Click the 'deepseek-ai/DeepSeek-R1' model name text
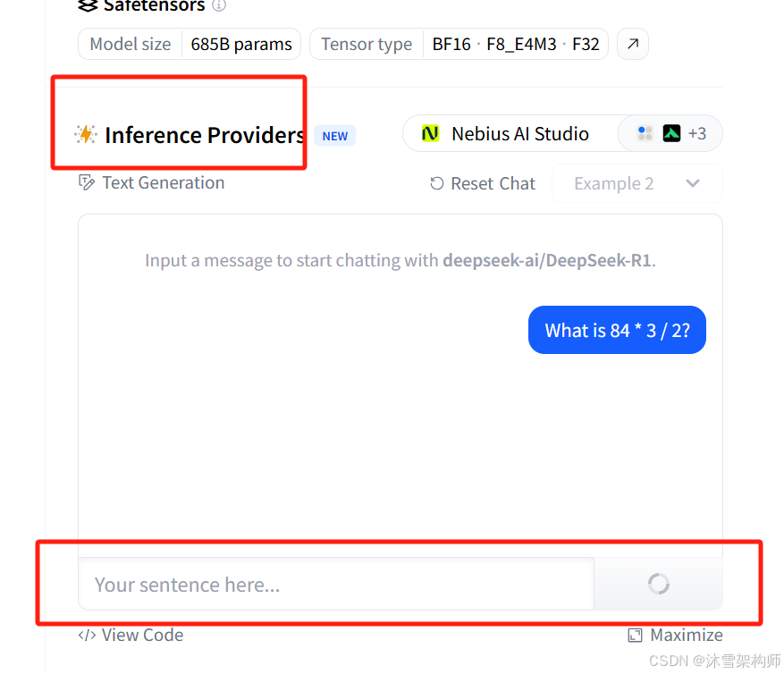This screenshot has width=784, height=674. pos(547,260)
